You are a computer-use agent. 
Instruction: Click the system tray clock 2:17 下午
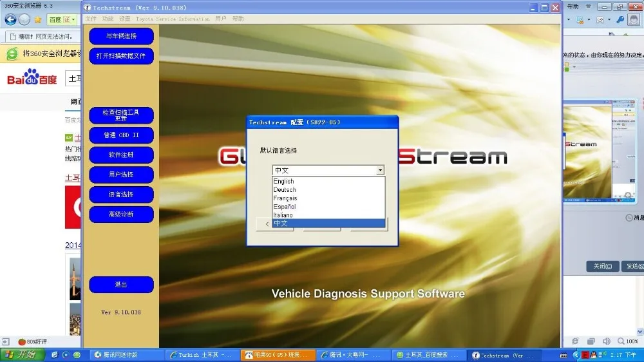pyautogui.click(x=623, y=355)
